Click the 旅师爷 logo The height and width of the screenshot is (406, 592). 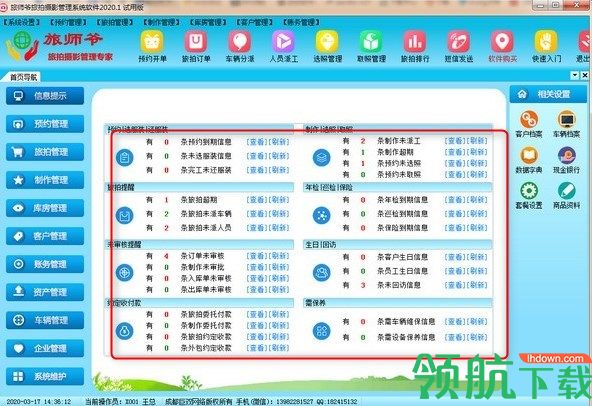pyautogui.click(x=60, y=46)
